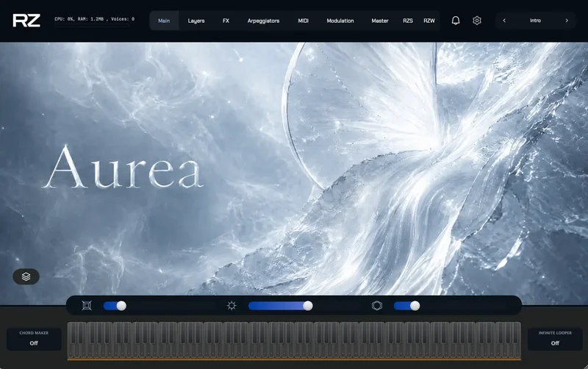This screenshot has height=369, width=588.
Task: Open the notifications bell
Action: [456, 21]
